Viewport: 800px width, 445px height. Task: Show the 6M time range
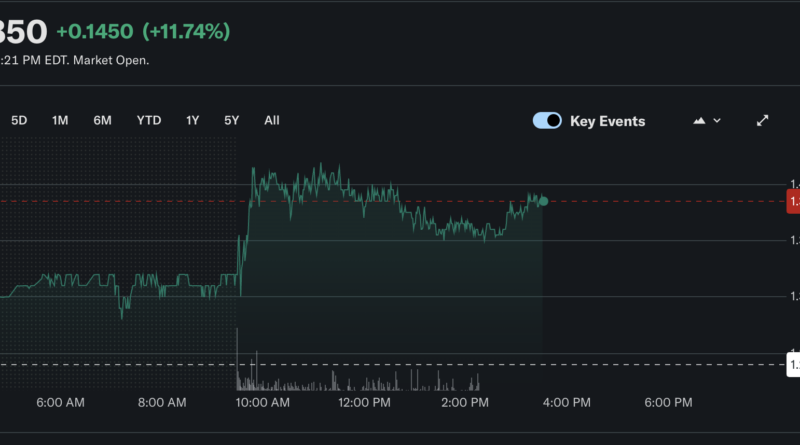103,120
